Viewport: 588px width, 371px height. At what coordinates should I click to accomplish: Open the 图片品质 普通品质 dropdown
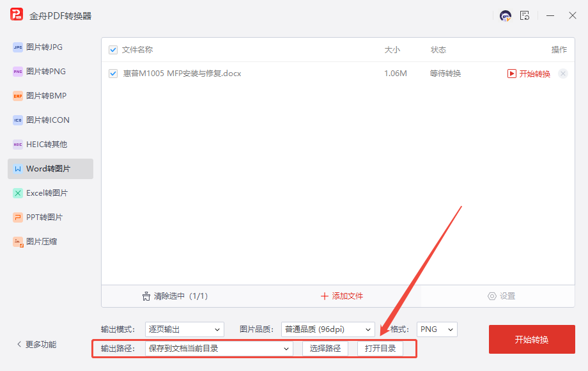click(x=328, y=329)
